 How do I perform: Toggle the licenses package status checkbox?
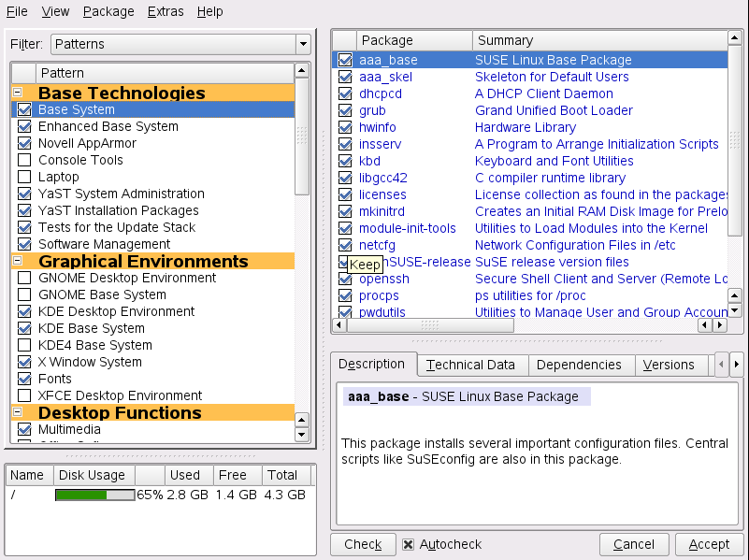[x=345, y=194]
